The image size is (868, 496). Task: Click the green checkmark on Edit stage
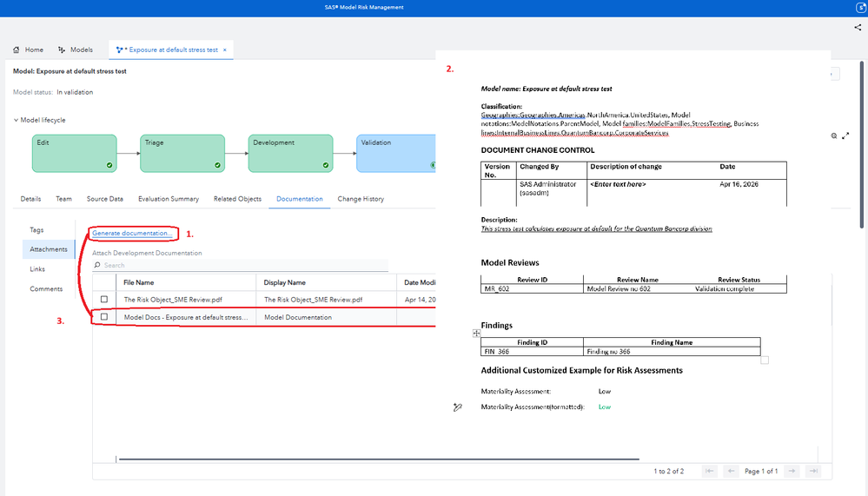pyautogui.click(x=109, y=165)
